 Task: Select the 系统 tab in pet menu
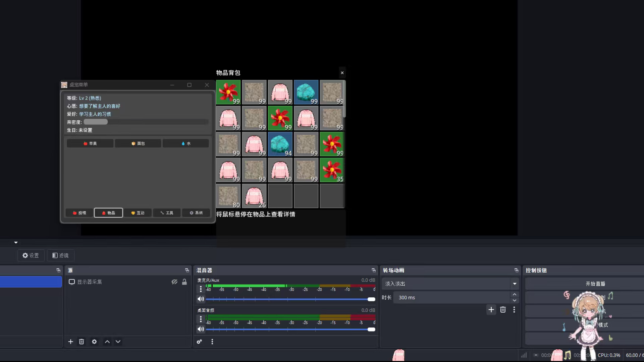[196, 213]
